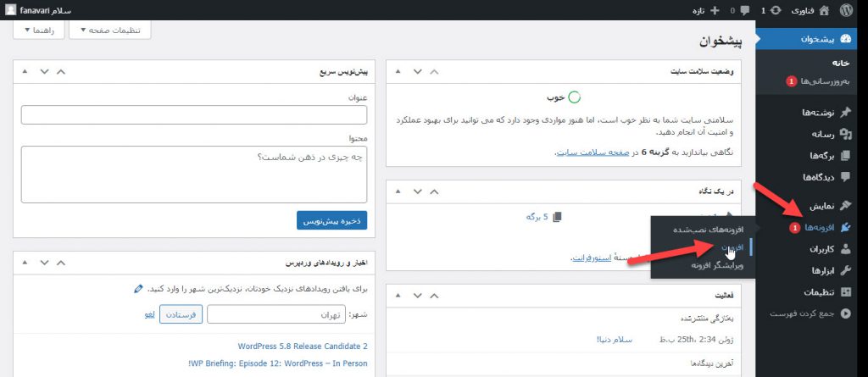This screenshot has width=868, height=377.
Task: Click the plus تازه new content button
Action: coord(706,10)
